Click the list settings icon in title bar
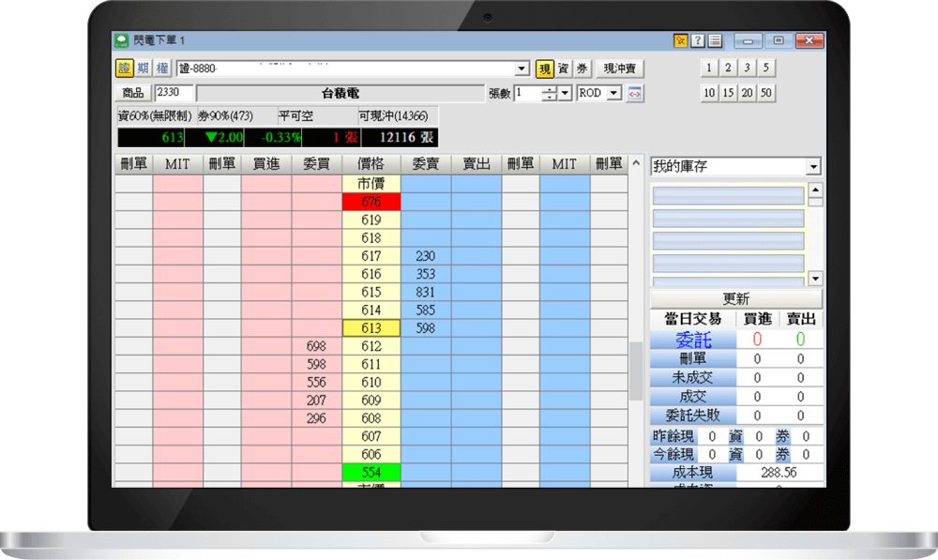 715,40
